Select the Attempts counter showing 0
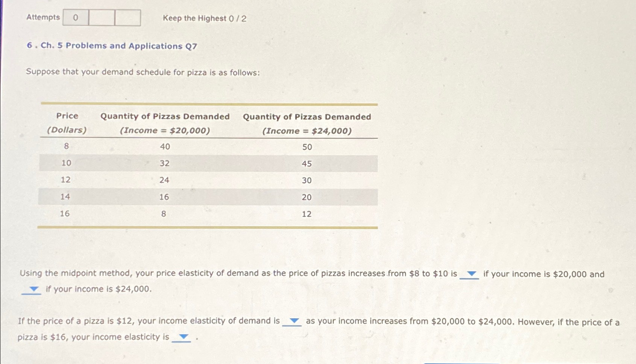636x364 pixels. click(75, 17)
